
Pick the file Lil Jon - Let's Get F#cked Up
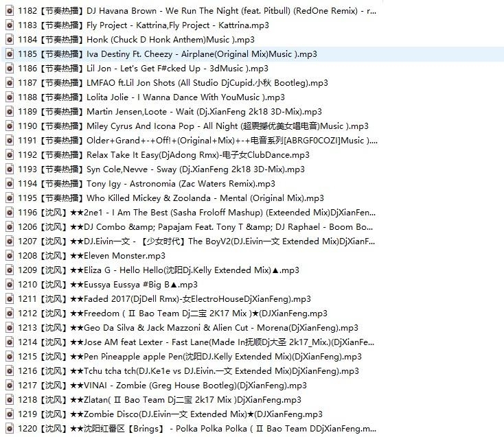click(143, 69)
